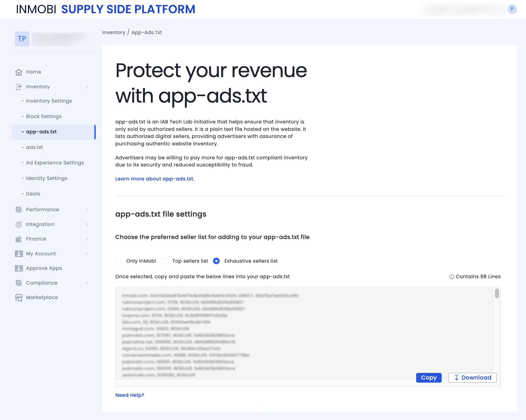Viewport: 526px width, 420px height.
Task: Expand the My Account menu chevron
Action: point(87,254)
